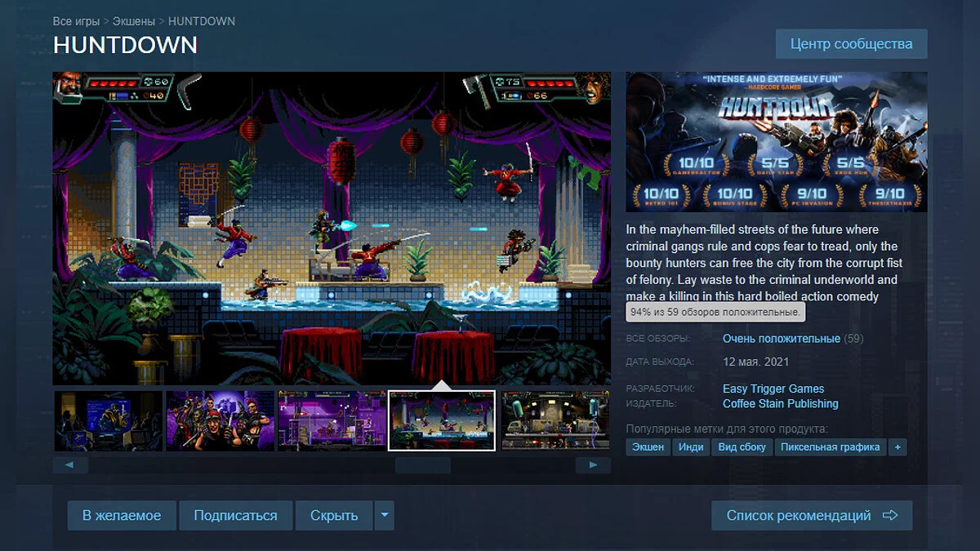The height and width of the screenshot is (551, 980).
Task: Select the third purple neon level thumbnail
Action: 332,420
